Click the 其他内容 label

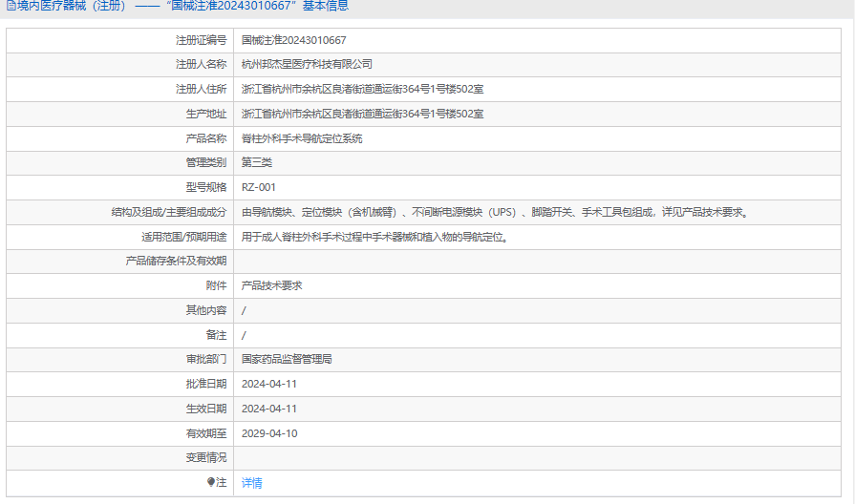(206, 310)
